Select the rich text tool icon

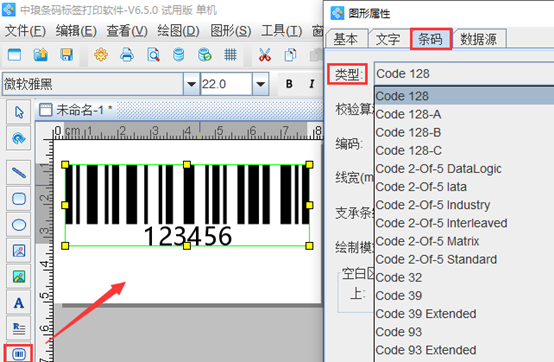pyautogui.click(x=19, y=328)
